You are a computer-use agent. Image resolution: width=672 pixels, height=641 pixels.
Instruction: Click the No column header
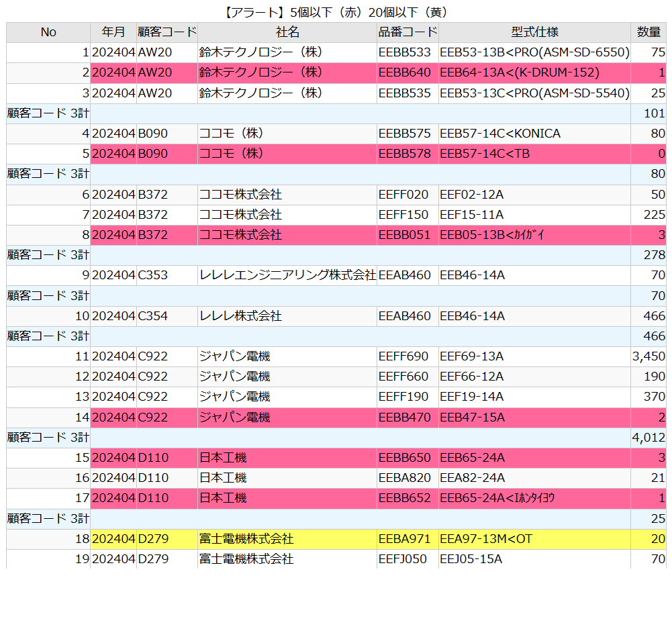(x=48, y=32)
